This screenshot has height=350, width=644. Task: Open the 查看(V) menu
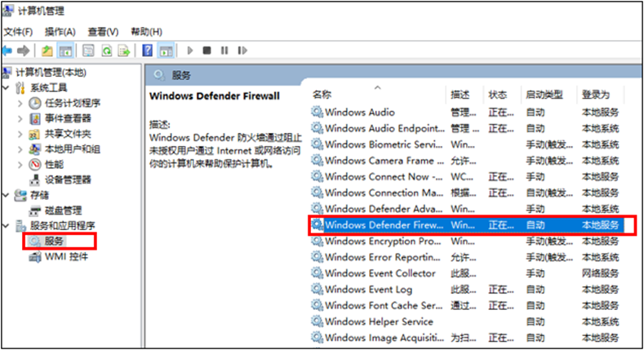(x=102, y=31)
